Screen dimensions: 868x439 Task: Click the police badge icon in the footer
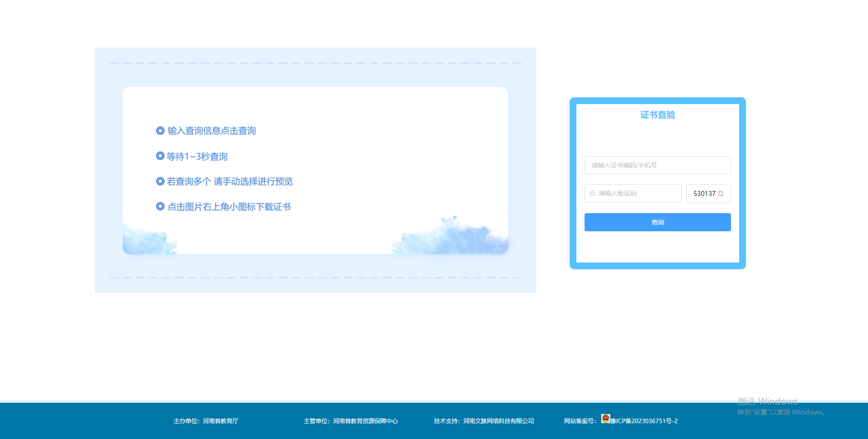pyautogui.click(x=605, y=419)
